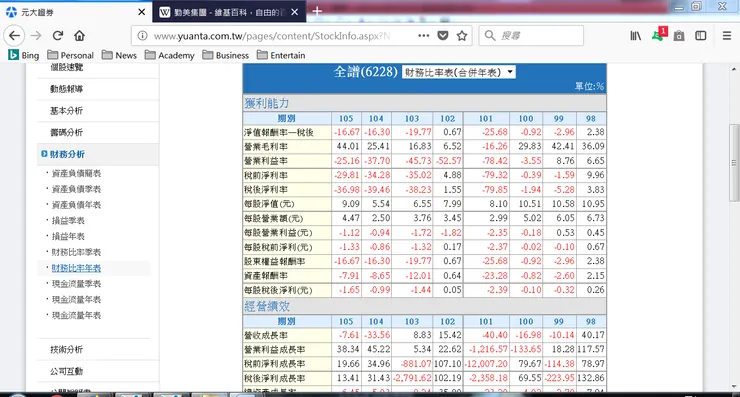The image size is (740, 397).
Task: Open 技術分析 in the sidebar
Action: pyautogui.click(x=67, y=349)
